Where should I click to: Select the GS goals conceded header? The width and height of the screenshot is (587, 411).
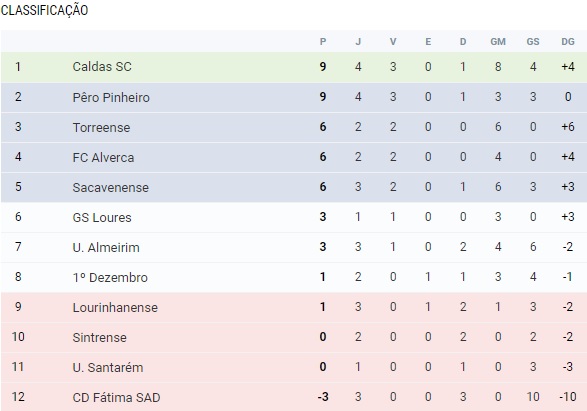(x=533, y=42)
